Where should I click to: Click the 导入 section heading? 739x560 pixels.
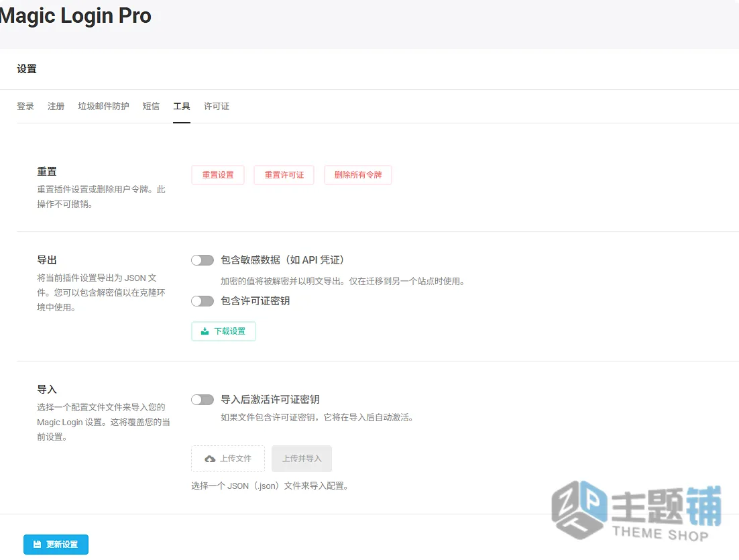pos(47,390)
